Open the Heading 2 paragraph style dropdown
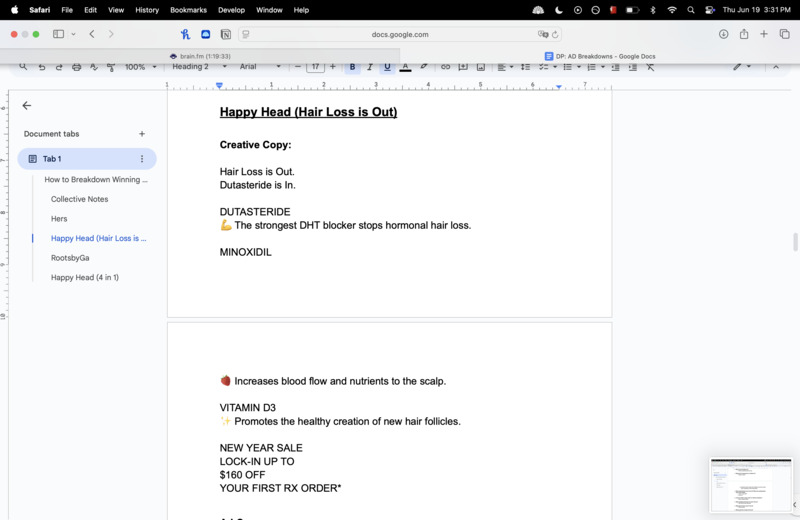Viewport: 800px width, 520px height. click(x=199, y=67)
